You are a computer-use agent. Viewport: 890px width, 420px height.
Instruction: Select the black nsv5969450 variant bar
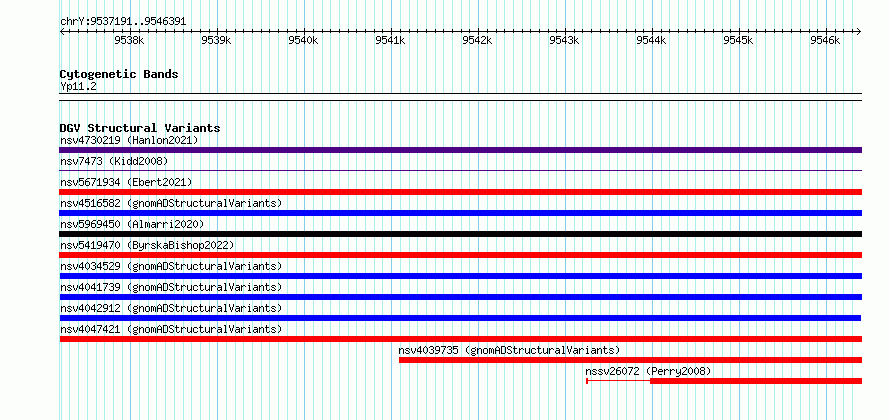click(460, 234)
